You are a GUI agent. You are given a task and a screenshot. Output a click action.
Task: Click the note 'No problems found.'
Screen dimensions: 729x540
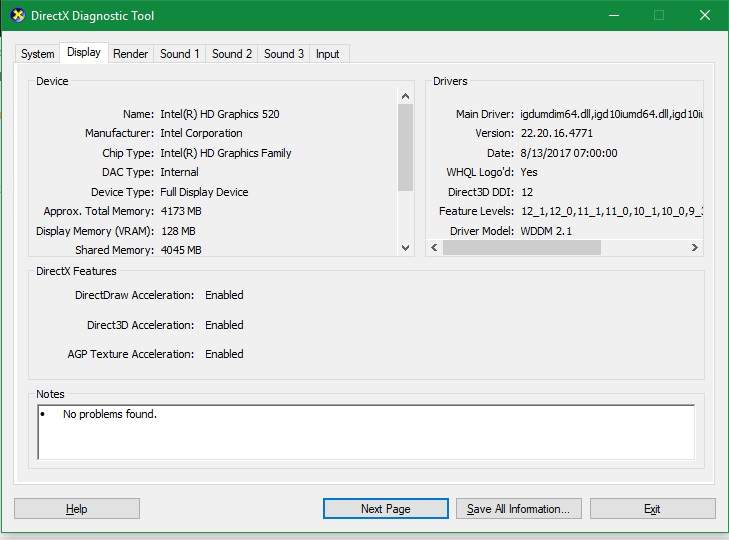tap(110, 414)
